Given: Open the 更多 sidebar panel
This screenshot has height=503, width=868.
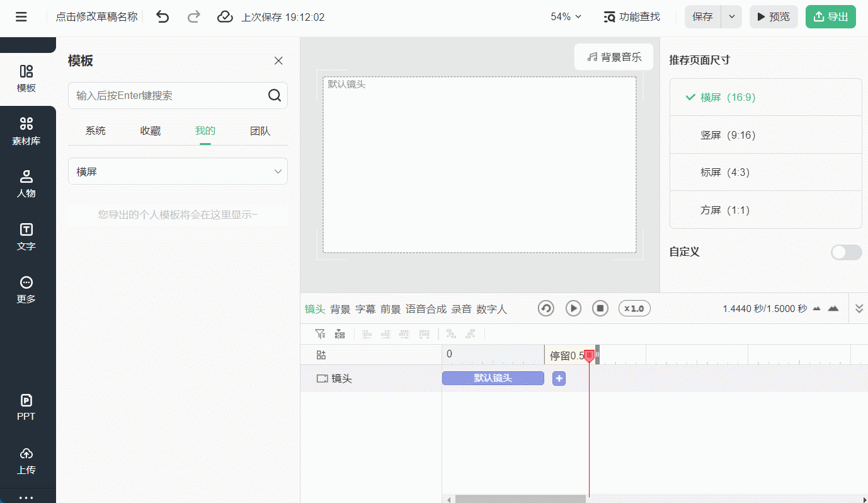Looking at the screenshot, I should (x=26, y=289).
